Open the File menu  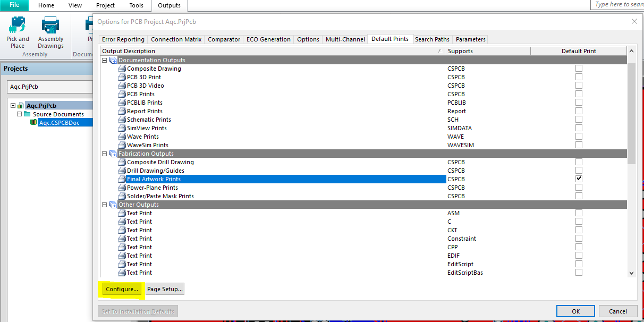14,5
